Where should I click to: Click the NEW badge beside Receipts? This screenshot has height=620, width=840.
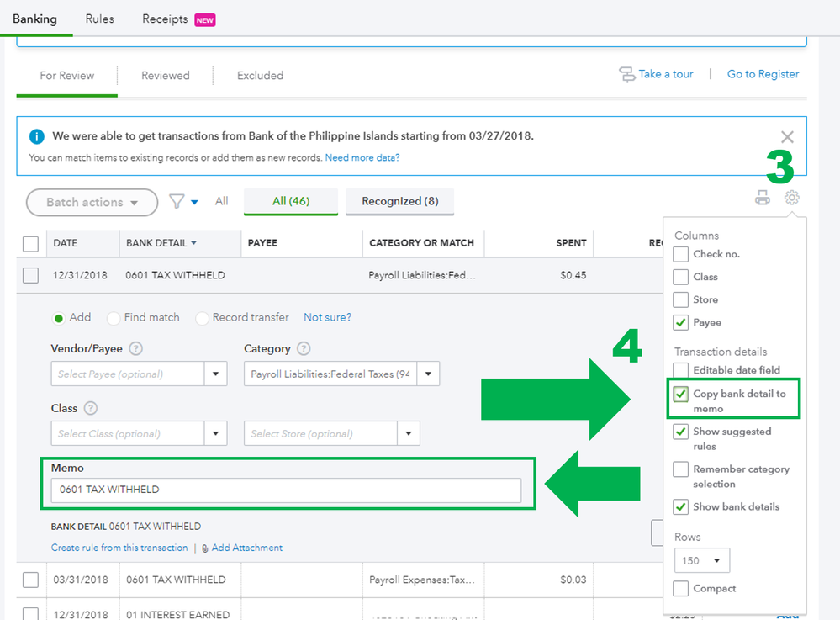click(x=204, y=20)
